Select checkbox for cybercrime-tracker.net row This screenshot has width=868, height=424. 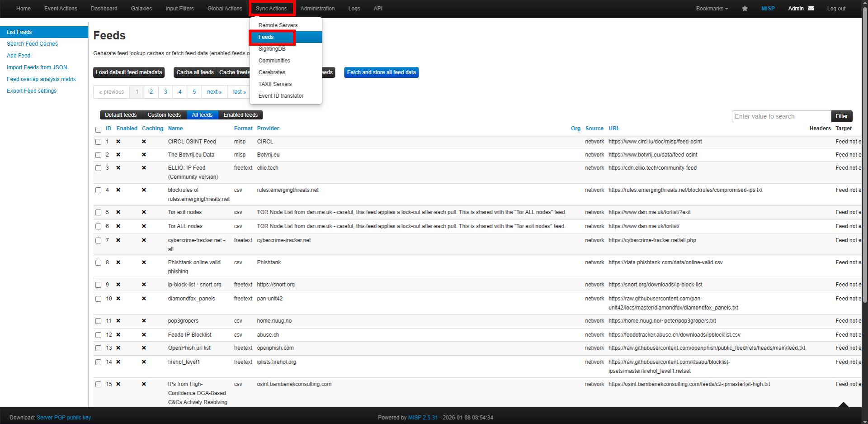pos(98,241)
